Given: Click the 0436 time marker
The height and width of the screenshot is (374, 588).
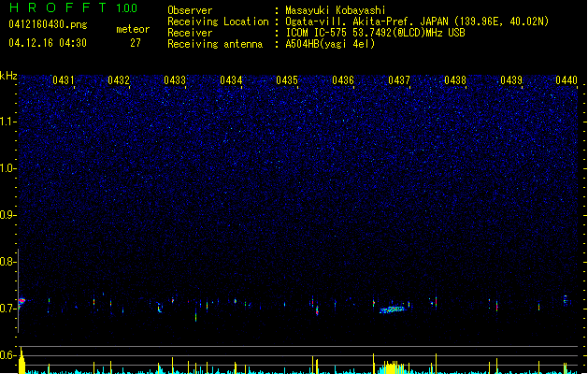Looking at the screenshot, I should pyautogui.click(x=343, y=80).
